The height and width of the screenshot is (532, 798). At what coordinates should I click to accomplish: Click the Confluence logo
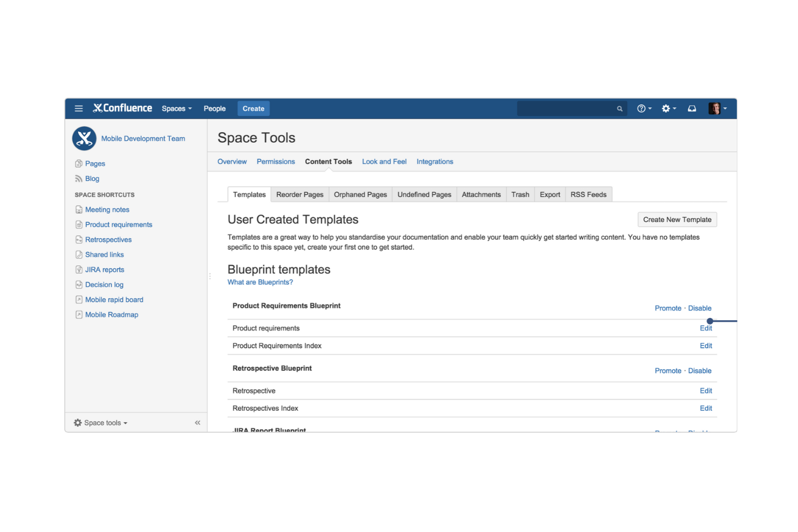coord(122,108)
